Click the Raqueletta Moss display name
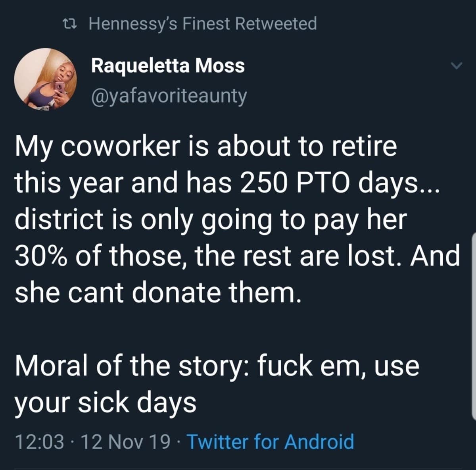Image resolution: width=476 pixels, height=470 pixels. [x=168, y=65]
